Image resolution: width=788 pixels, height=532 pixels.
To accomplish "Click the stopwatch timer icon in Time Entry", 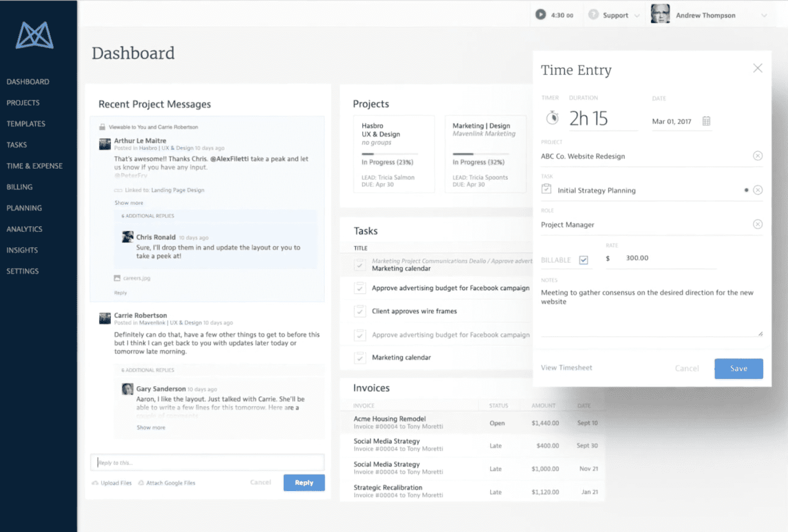I will pos(552,118).
